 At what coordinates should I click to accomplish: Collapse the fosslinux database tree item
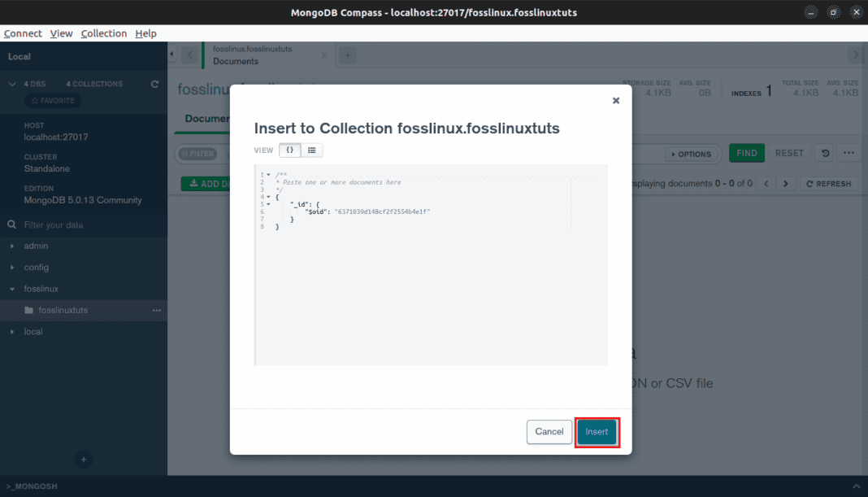[x=13, y=289]
